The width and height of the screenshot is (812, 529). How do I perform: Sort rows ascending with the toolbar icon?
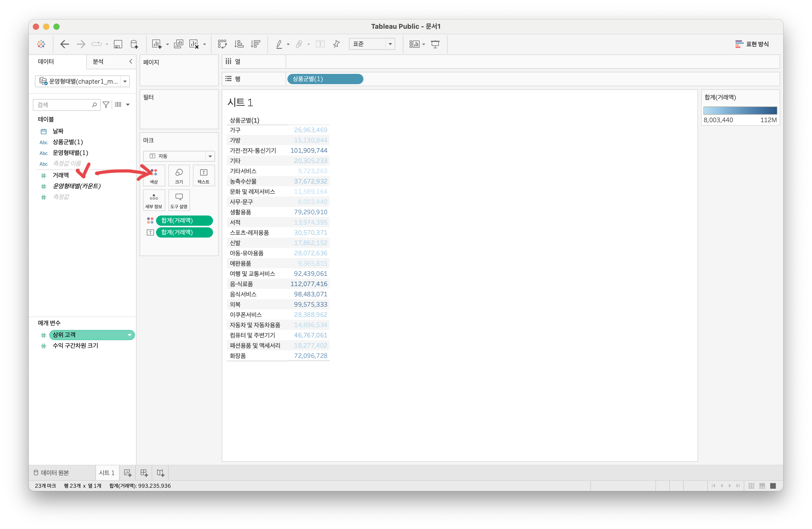point(239,44)
